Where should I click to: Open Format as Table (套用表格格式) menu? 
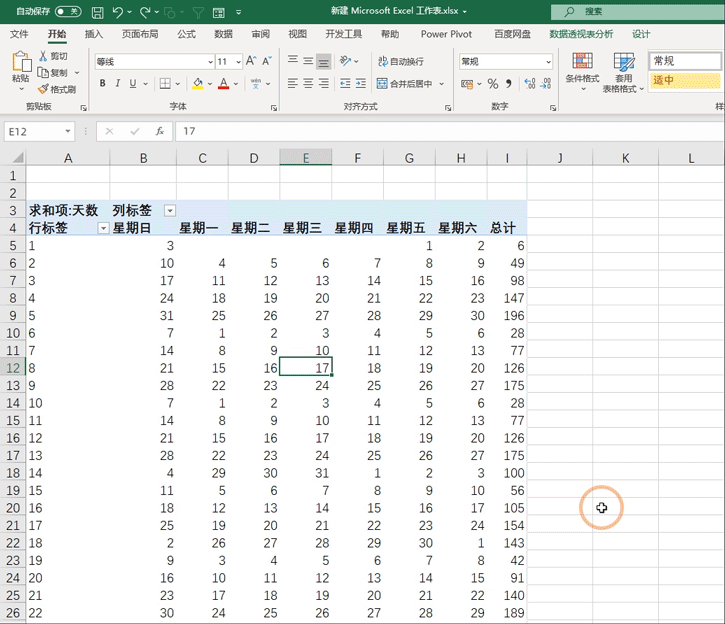(x=623, y=72)
